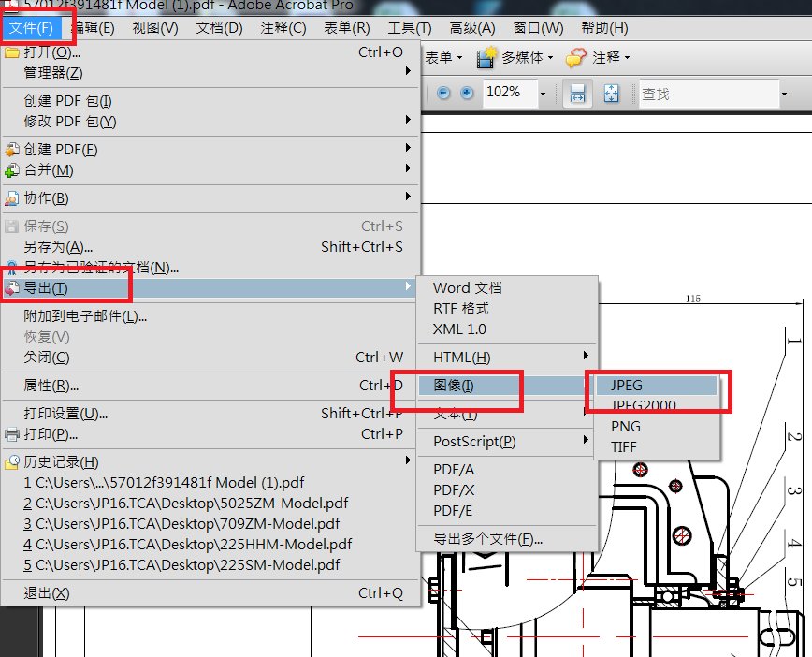
Task: Open 属性(R)... document properties
Action: coord(210,386)
